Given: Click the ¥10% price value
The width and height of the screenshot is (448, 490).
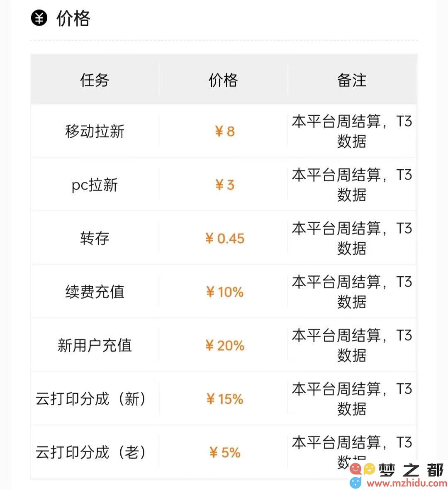Looking at the screenshot, I should click(225, 292).
